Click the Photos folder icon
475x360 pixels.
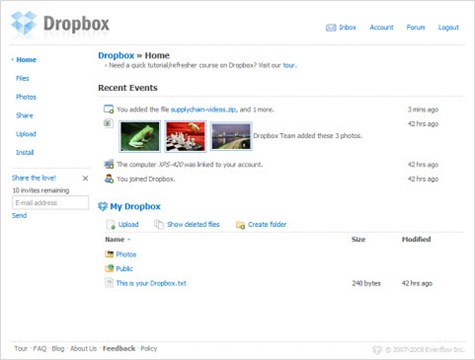(109, 254)
